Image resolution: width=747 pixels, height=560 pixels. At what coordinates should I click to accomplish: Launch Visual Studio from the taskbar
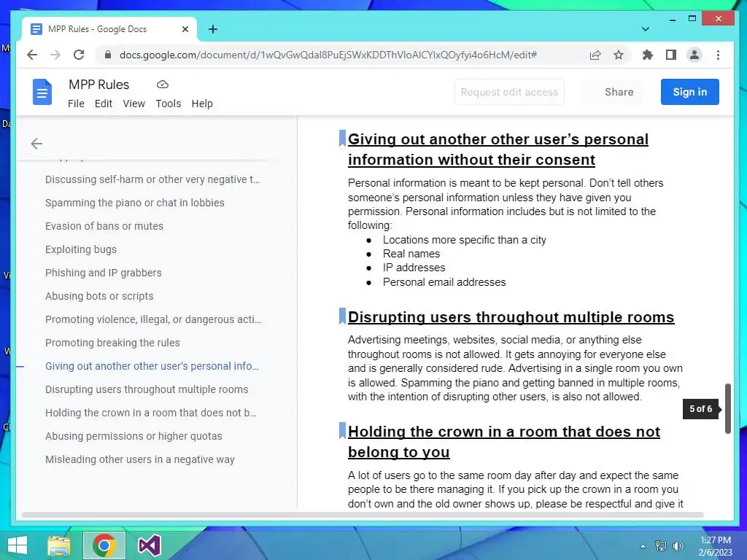[x=149, y=545]
